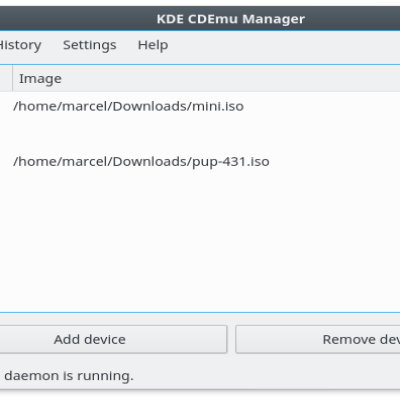This screenshot has height=400, width=400.
Task: Click the Remove device button
Action: click(x=318, y=339)
